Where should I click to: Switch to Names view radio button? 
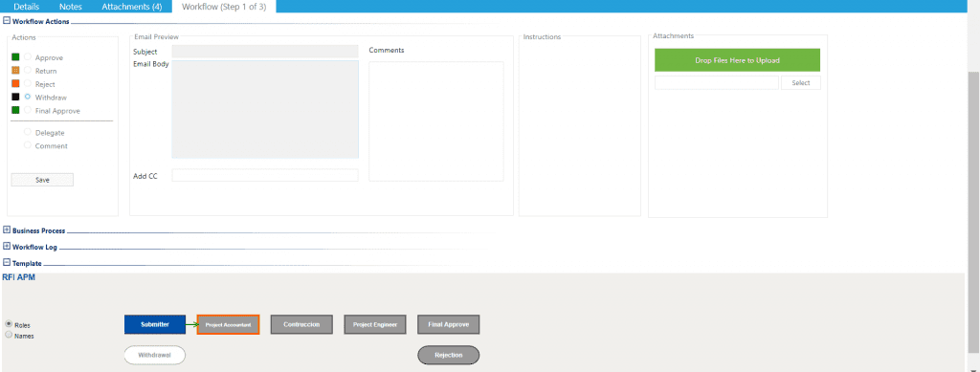(x=9, y=335)
